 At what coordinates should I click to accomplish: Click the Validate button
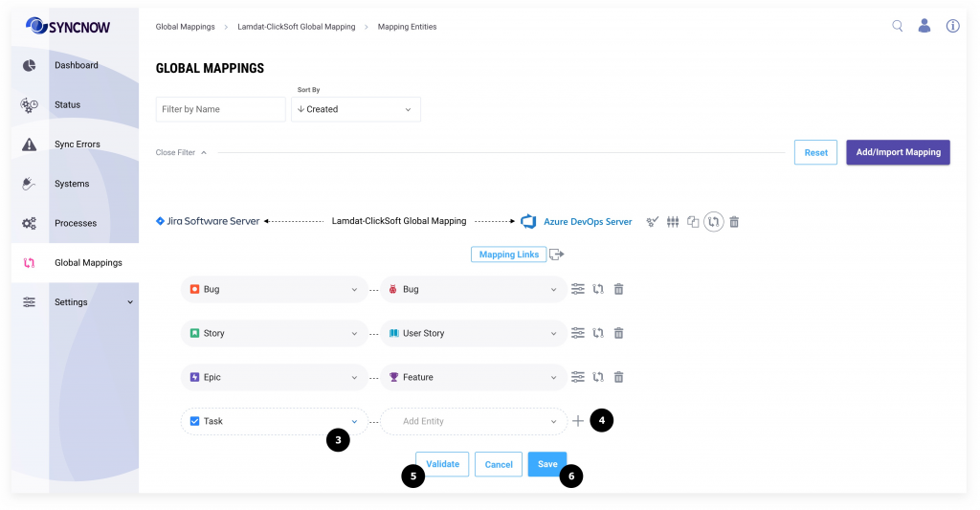(x=442, y=464)
